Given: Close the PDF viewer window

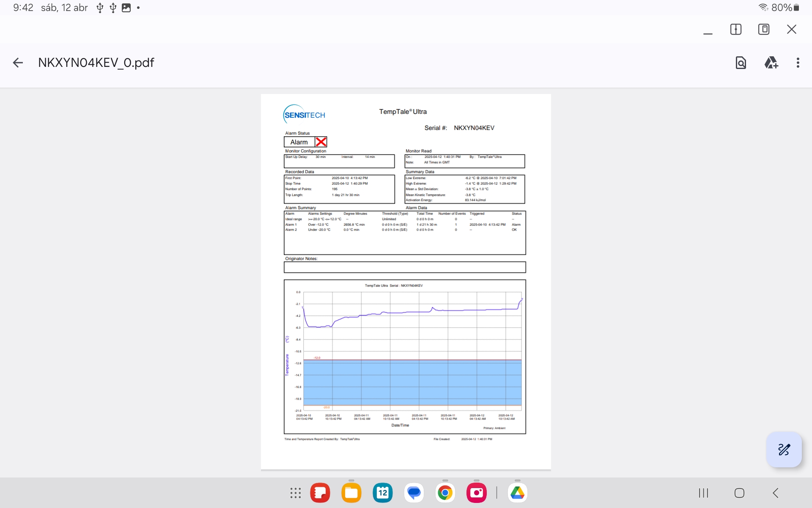Looking at the screenshot, I should click(792, 29).
